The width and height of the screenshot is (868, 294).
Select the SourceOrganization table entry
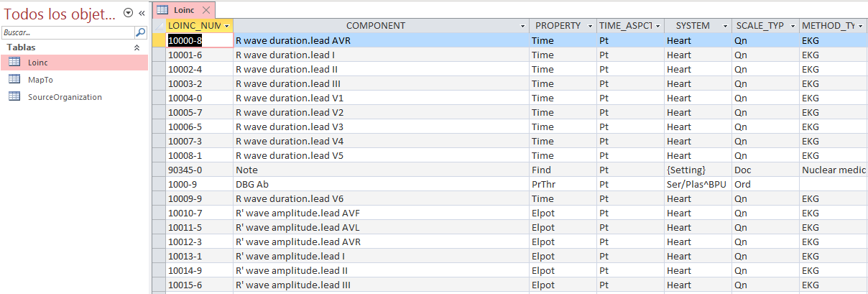[65, 97]
